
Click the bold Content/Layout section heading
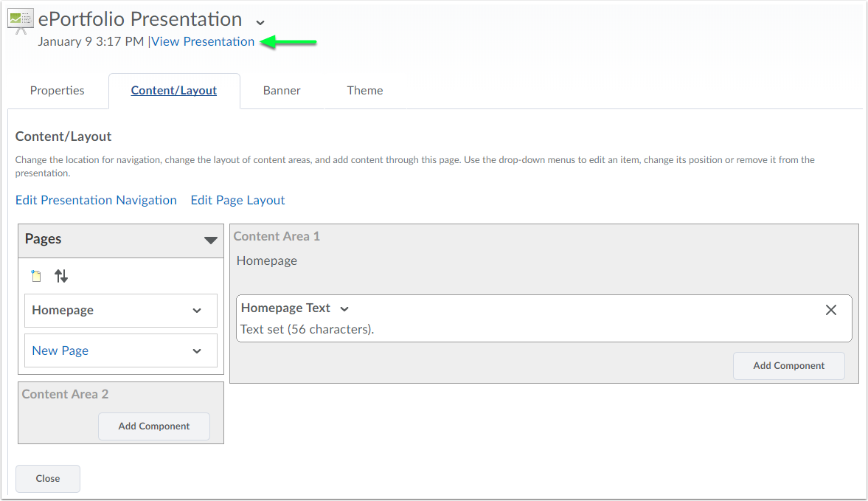tap(63, 137)
